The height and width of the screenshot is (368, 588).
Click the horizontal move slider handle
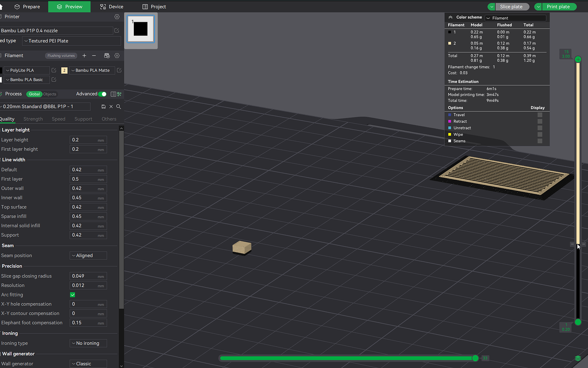point(476,358)
